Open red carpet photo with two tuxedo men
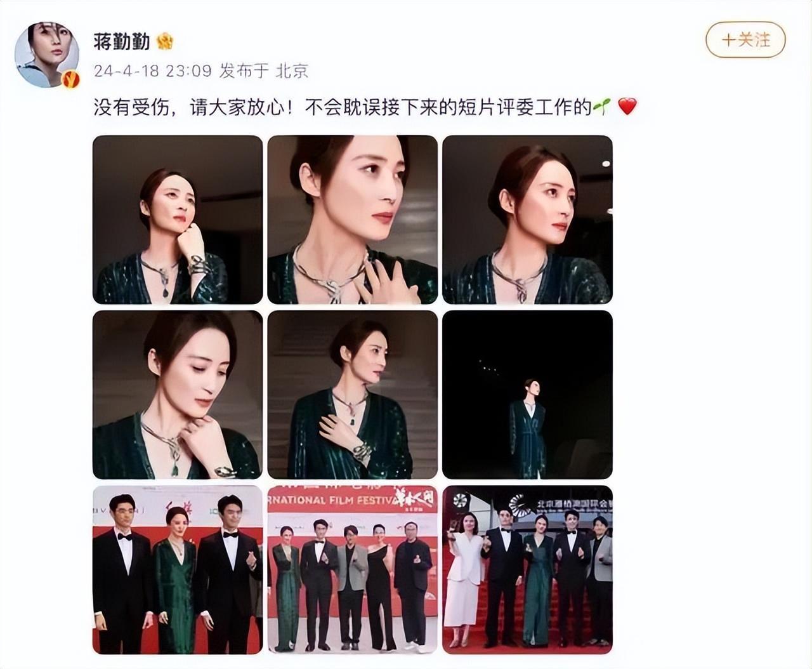812x669 pixels. [178, 569]
